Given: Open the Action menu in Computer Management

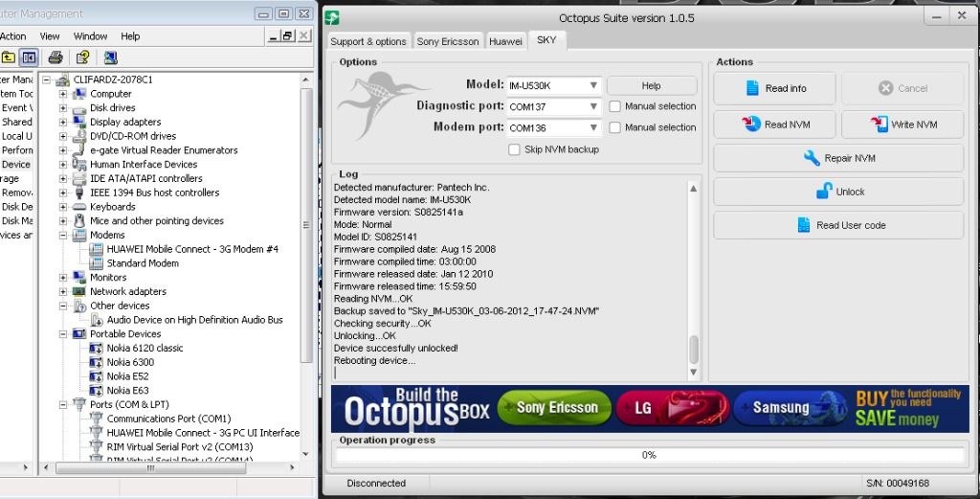Looking at the screenshot, I should (13, 36).
